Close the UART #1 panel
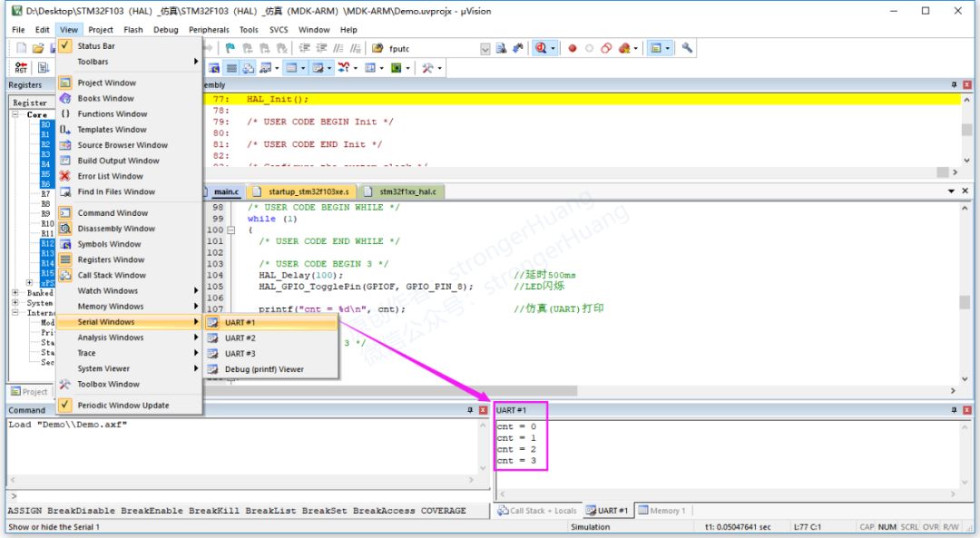The width and height of the screenshot is (980, 538). 965,410
